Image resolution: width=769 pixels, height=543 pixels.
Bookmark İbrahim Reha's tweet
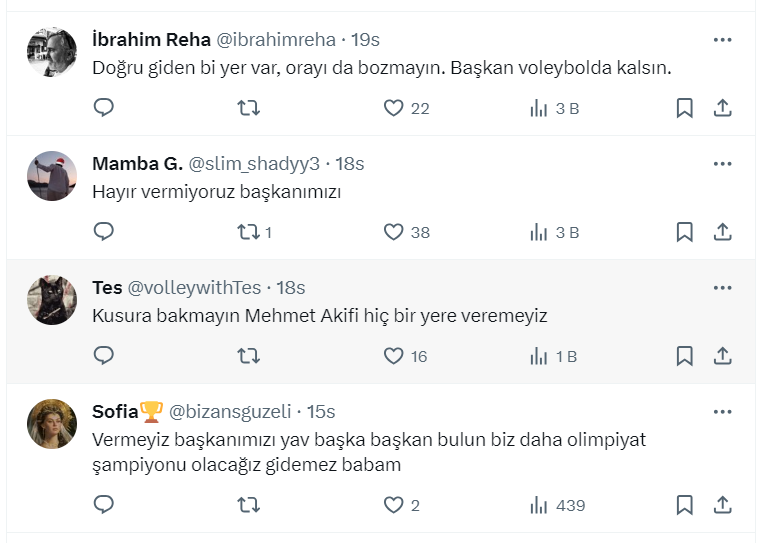(x=684, y=108)
